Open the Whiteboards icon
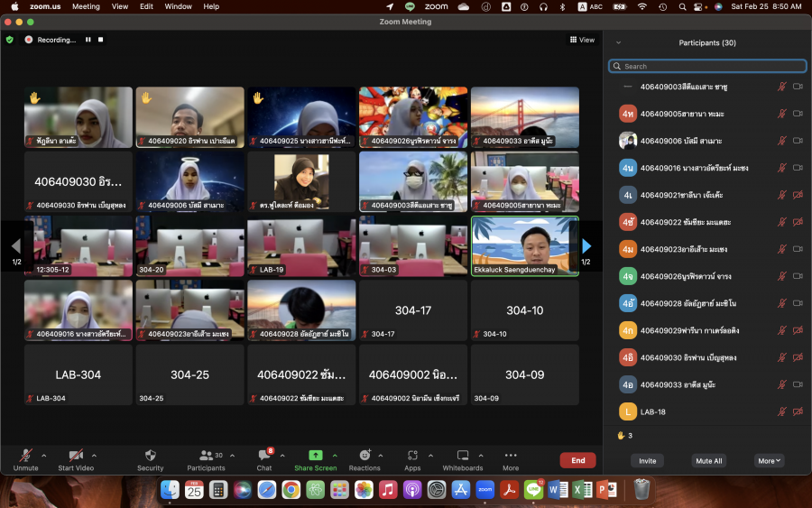The width and height of the screenshot is (812, 508). 462,456
